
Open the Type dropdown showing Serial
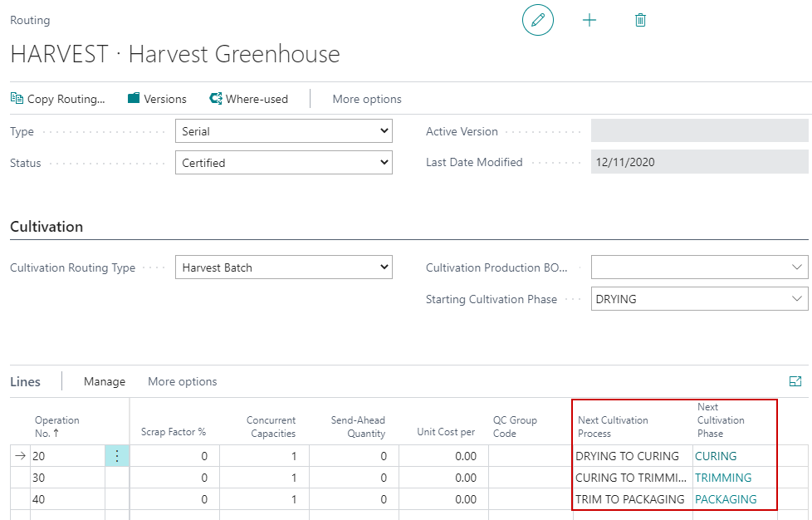pos(384,130)
